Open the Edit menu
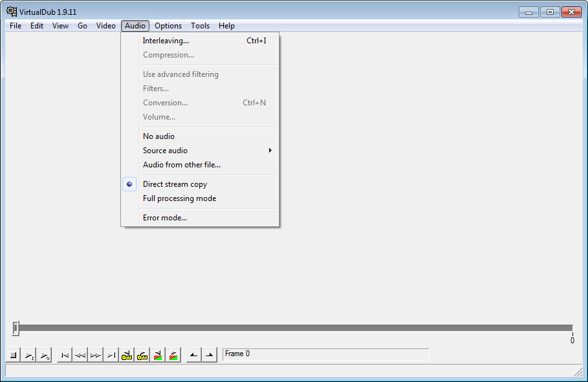This screenshot has height=382, width=588. [x=37, y=26]
